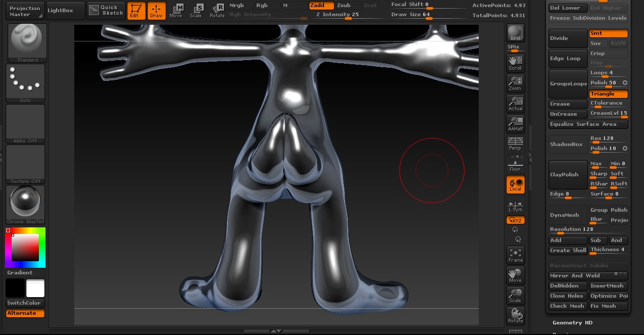The height and width of the screenshot is (335, 644).
Task: Open Projection Master
Action: pyautogui.click(x=25, y=11)
